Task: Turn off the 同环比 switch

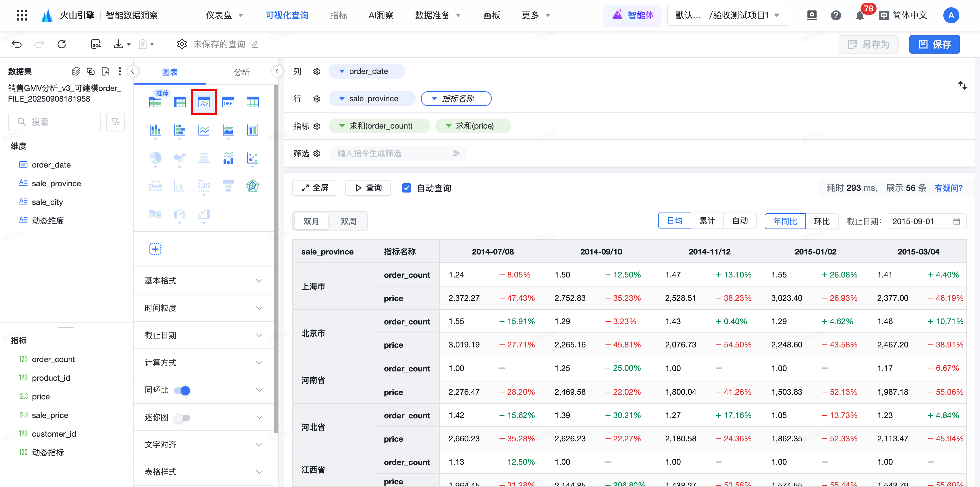Action: [182, 390]
